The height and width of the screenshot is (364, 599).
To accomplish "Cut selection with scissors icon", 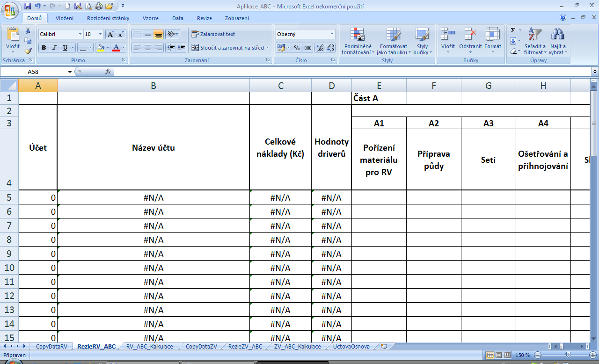I will pyautogui.click(x=28, y=30).
